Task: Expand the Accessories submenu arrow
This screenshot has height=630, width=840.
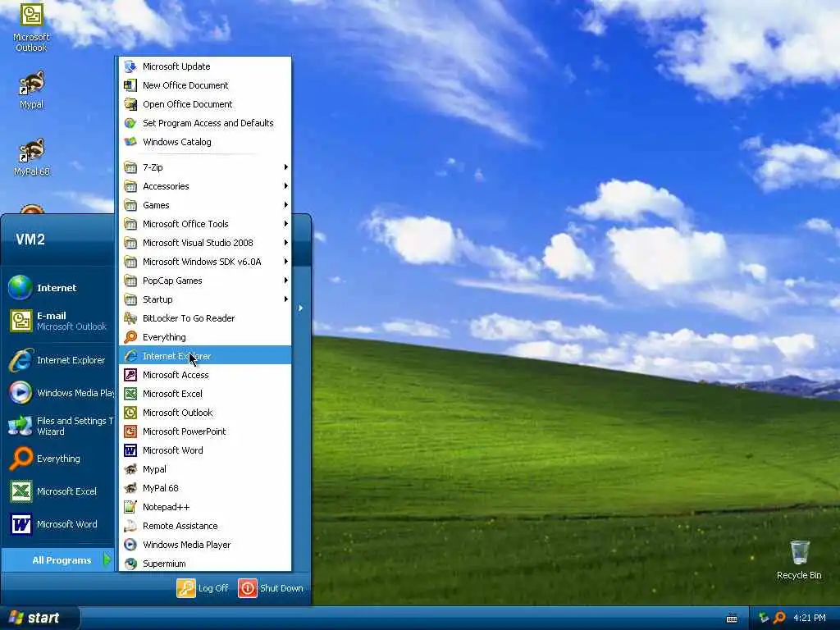Action: (x=286, y=186)
